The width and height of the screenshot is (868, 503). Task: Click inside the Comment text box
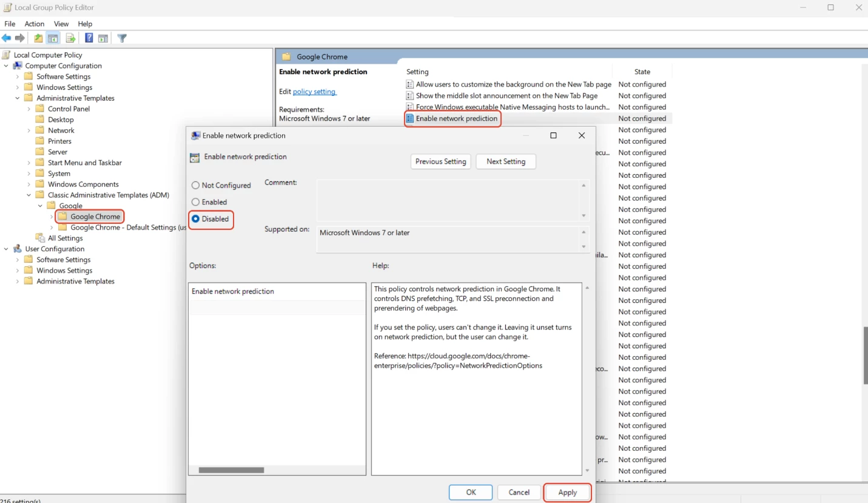click(448, 200)
